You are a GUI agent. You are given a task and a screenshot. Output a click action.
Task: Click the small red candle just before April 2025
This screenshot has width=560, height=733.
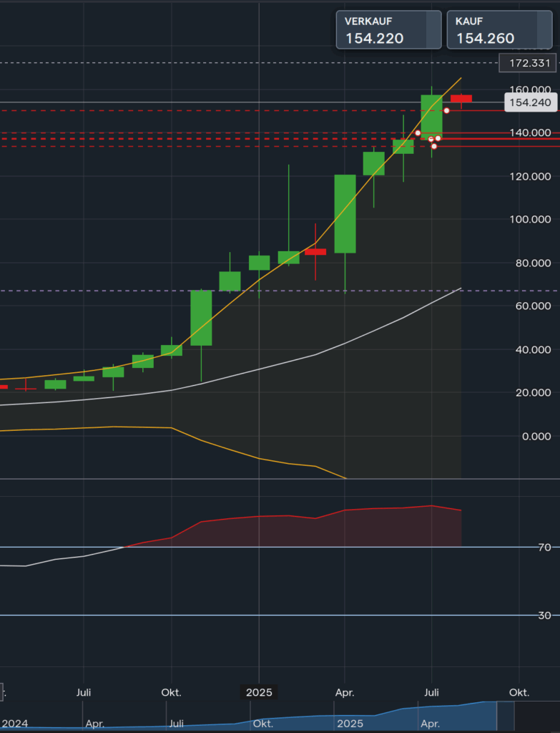point(315,251)
